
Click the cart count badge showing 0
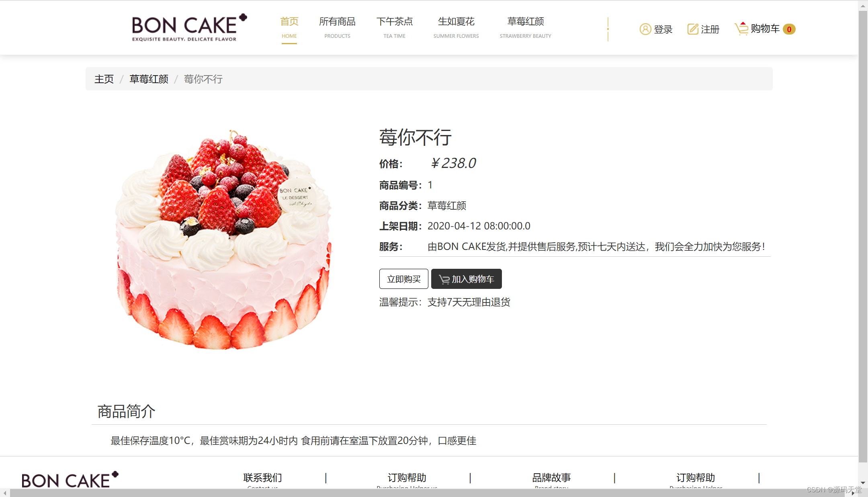789,29
